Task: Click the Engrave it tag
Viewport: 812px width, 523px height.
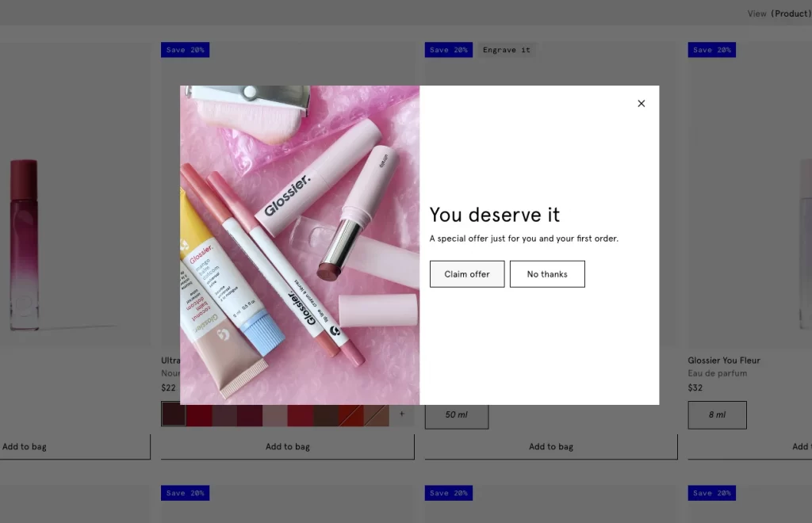Action: [x=506, y=50]
